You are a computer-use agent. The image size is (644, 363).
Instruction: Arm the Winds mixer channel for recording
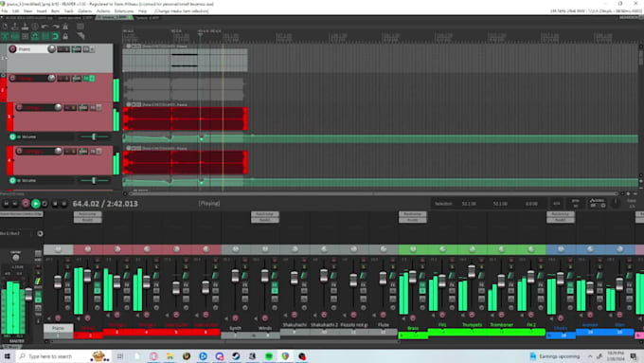(265, 318)
